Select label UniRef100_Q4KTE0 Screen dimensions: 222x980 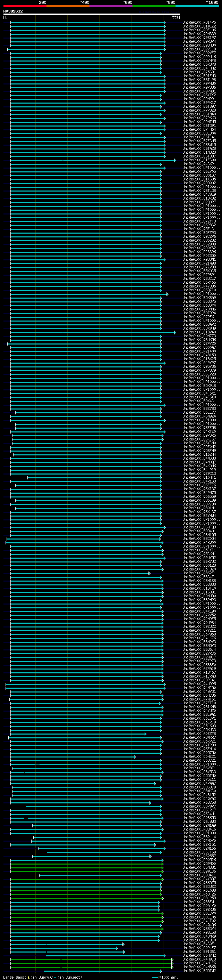tap(199, 432)
